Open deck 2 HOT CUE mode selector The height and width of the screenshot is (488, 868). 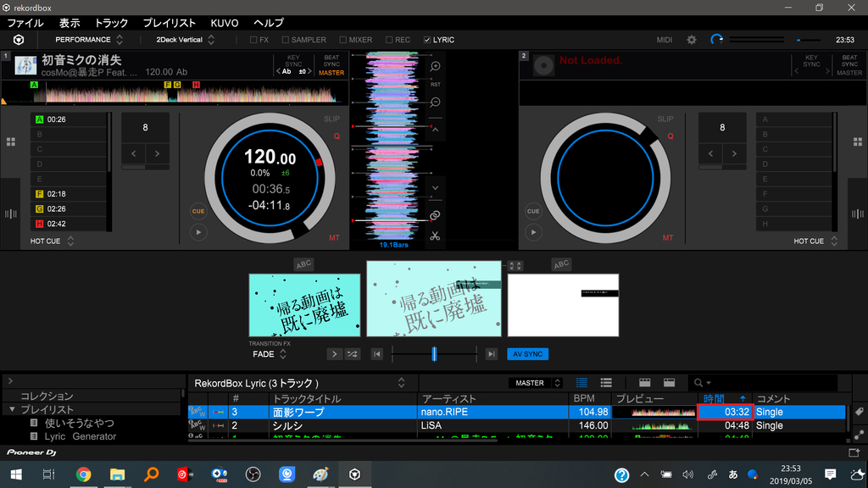click(816, 241)
